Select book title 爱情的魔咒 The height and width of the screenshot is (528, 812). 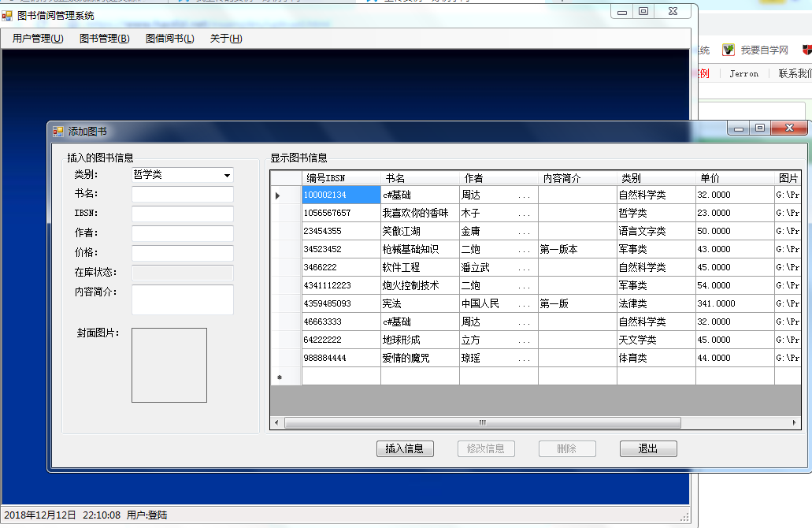420,358
